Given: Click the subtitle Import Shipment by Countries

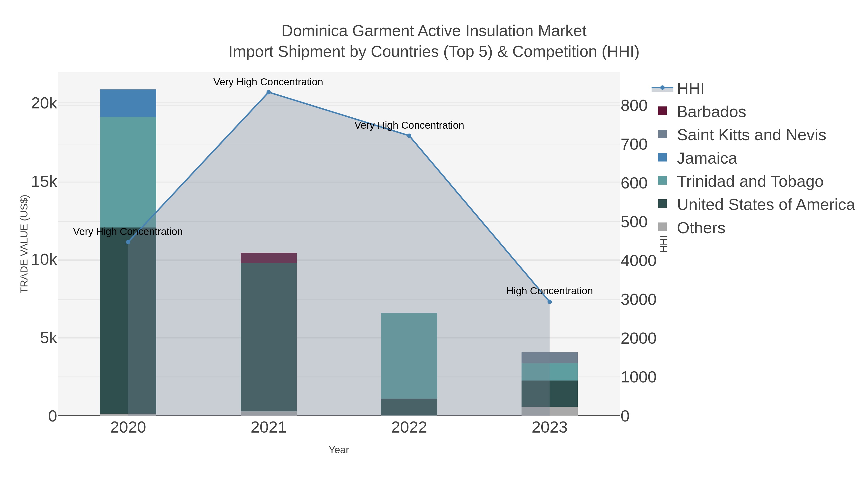Looking at the screenshot, I should (x=434, y=52).
